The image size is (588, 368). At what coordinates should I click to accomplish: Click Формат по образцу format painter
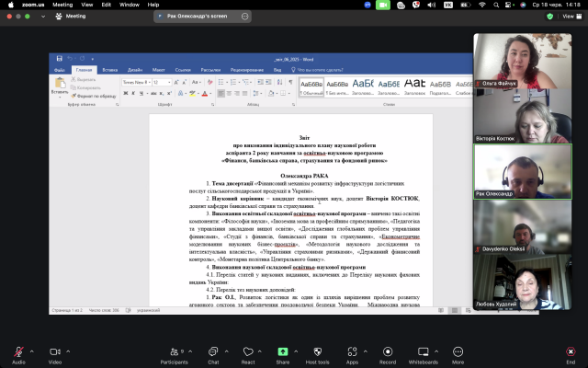[x=94, y=96]
